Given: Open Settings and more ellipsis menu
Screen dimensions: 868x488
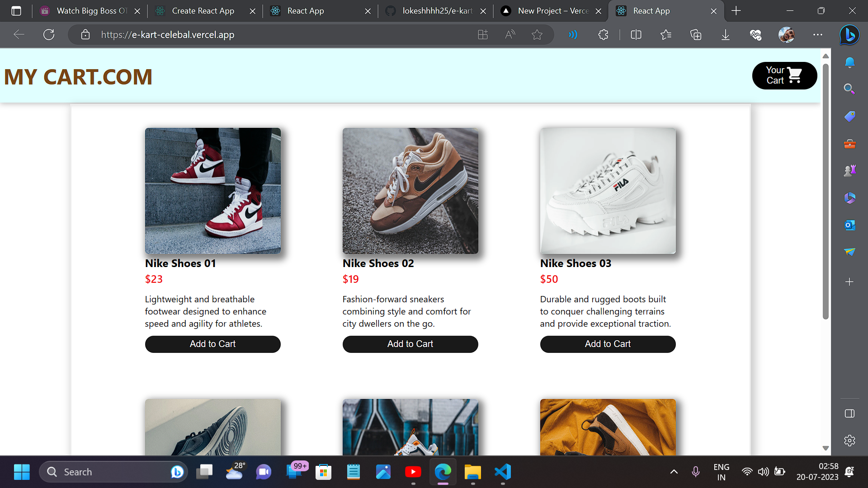Looking at the screenshot, I should click(817, 35).
